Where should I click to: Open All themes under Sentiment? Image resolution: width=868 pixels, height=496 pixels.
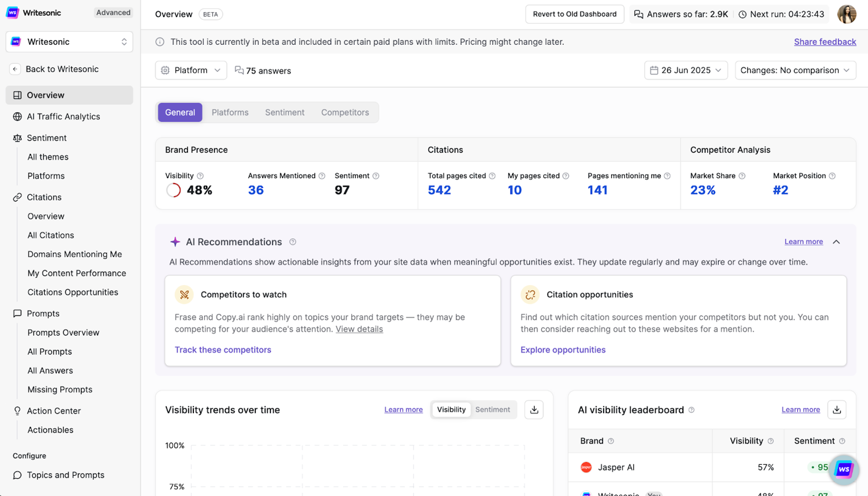tap(48, 157)
